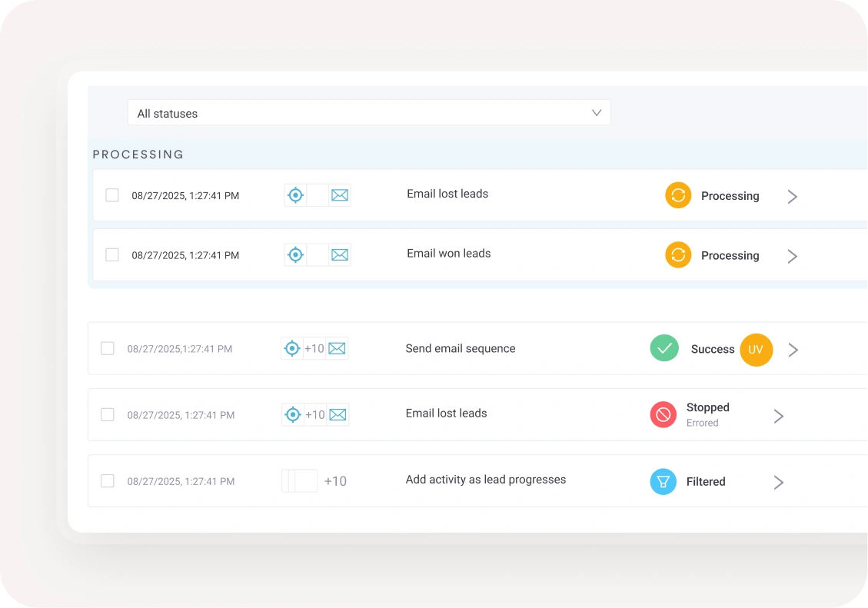Screen dimensions: 868x608
Task: Click the orange Processing sync icon for Email lost leads
Action: click(x=678, y=195)
